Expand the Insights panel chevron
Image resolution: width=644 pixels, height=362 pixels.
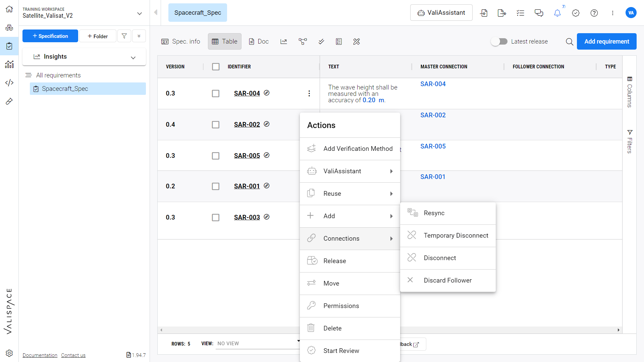133,57
